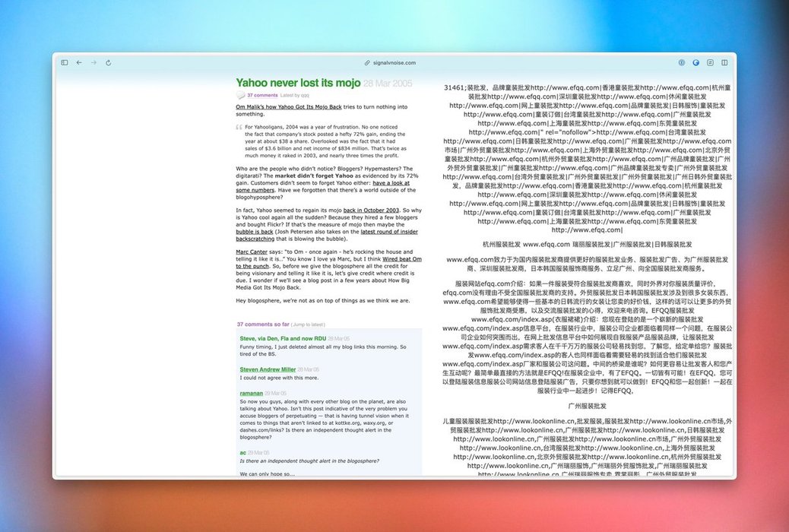Click the link icon beside the URL
This screenshot has height=532, width=789.
[x=367, y=63]
